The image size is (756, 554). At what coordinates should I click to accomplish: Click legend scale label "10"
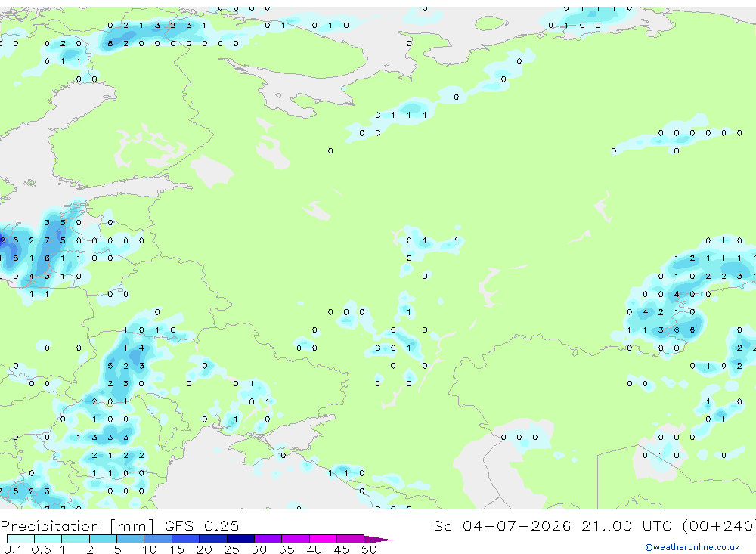tap(149, 549)
